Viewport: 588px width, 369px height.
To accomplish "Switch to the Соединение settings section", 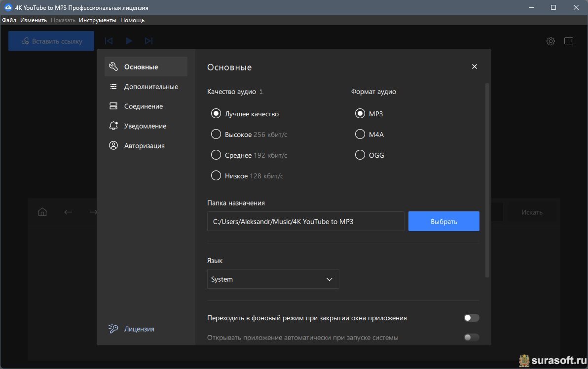I will point(146,106).
